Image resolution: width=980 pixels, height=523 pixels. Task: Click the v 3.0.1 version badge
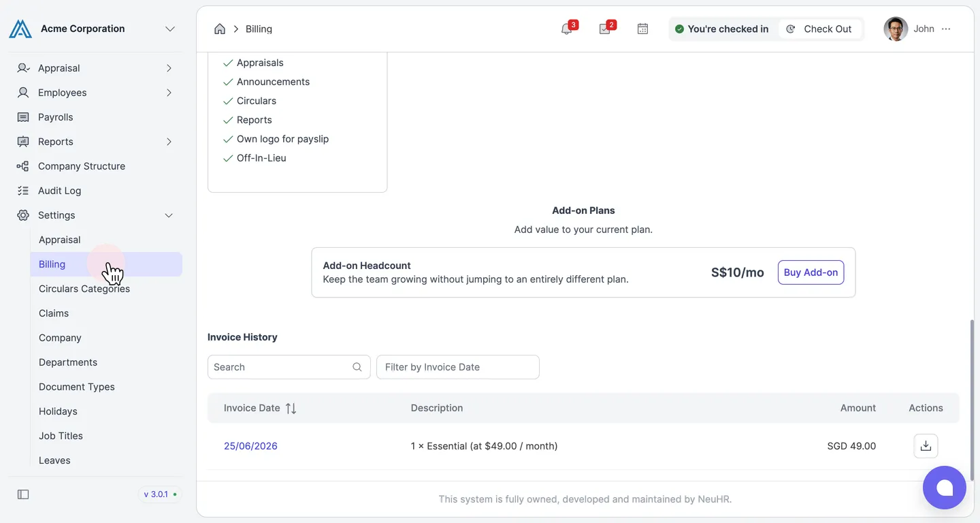point(160,494)
